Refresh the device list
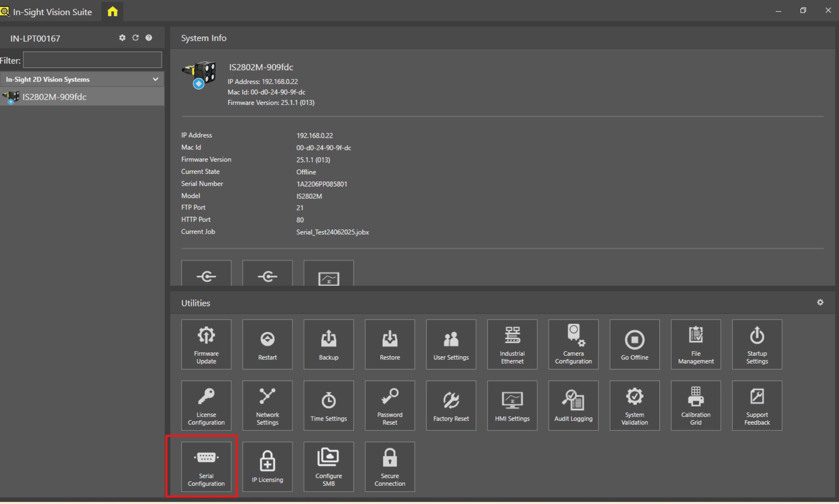This screenshot has width=839, height=504. tap(135, 38)
